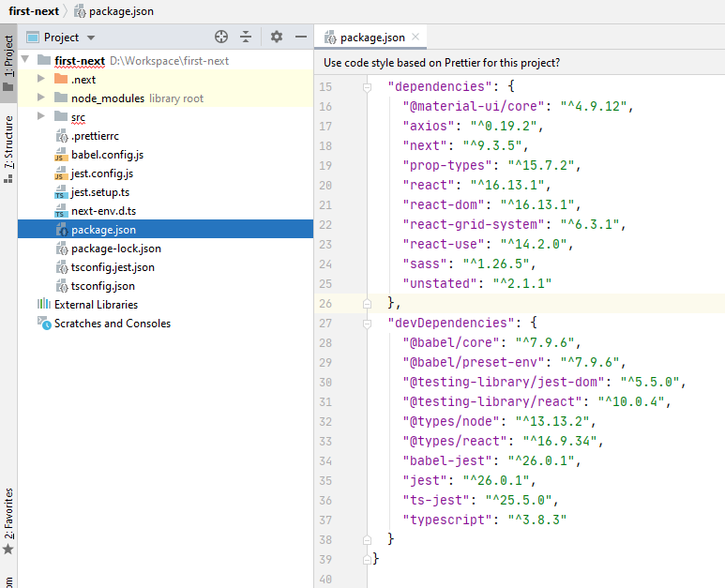Click the "axios" version value
This screenshot has height=588, width=725.
pyautogui.click(x=504, y=127)
